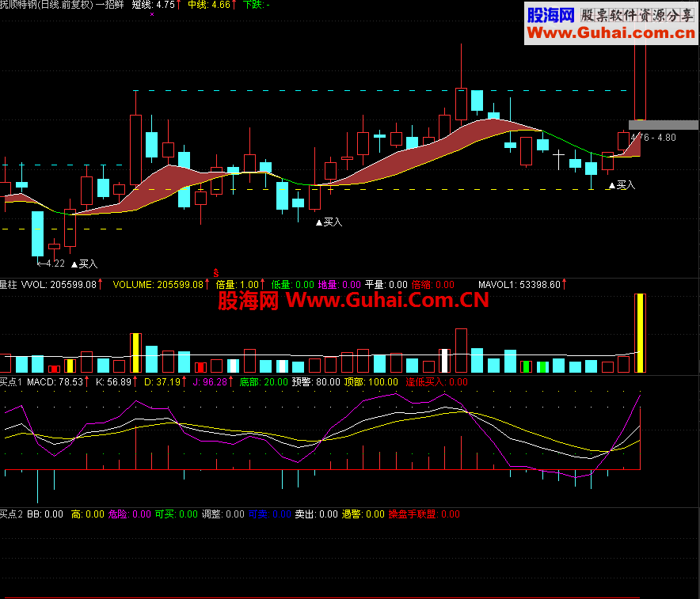
Task: Click the 预警: 80.00 label
Action: pyautogui.click(x=316, y=382)
